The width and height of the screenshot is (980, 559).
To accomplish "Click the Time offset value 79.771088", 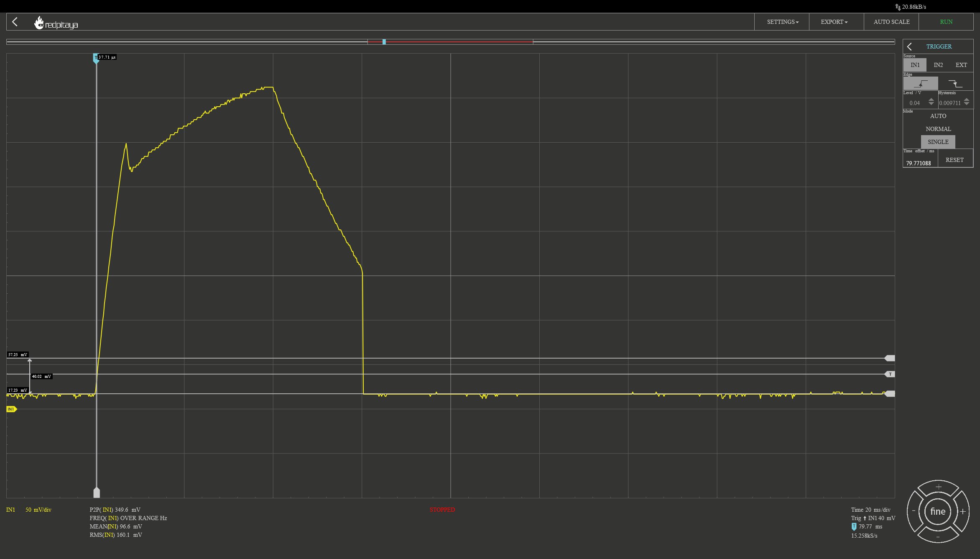I will click(x=919, y=163).
